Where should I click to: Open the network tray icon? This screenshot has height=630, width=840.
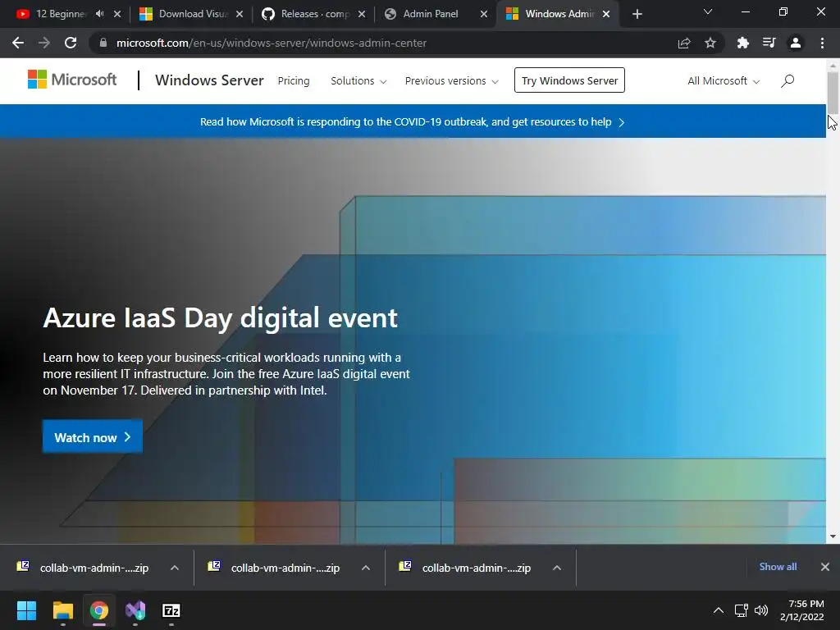(742, 610)
